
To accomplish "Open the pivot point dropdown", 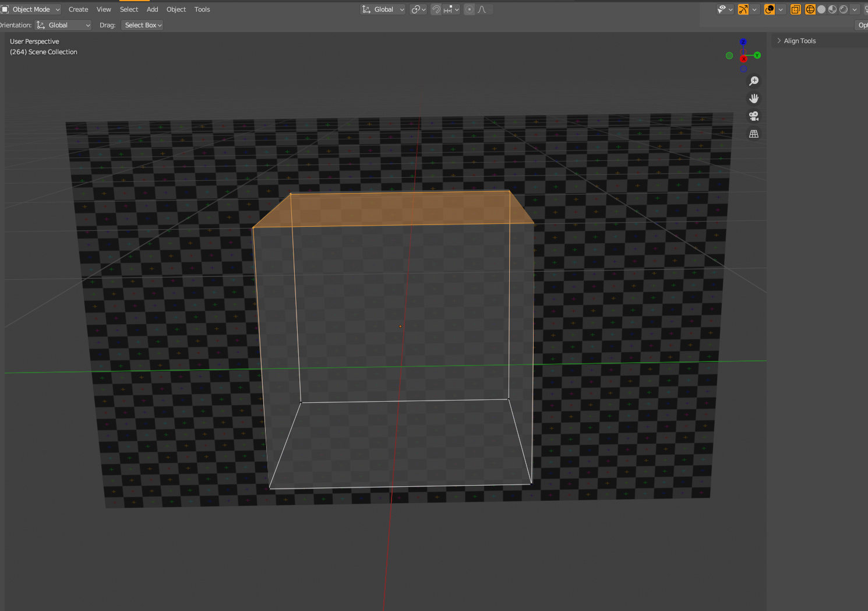I will [418, 9].
